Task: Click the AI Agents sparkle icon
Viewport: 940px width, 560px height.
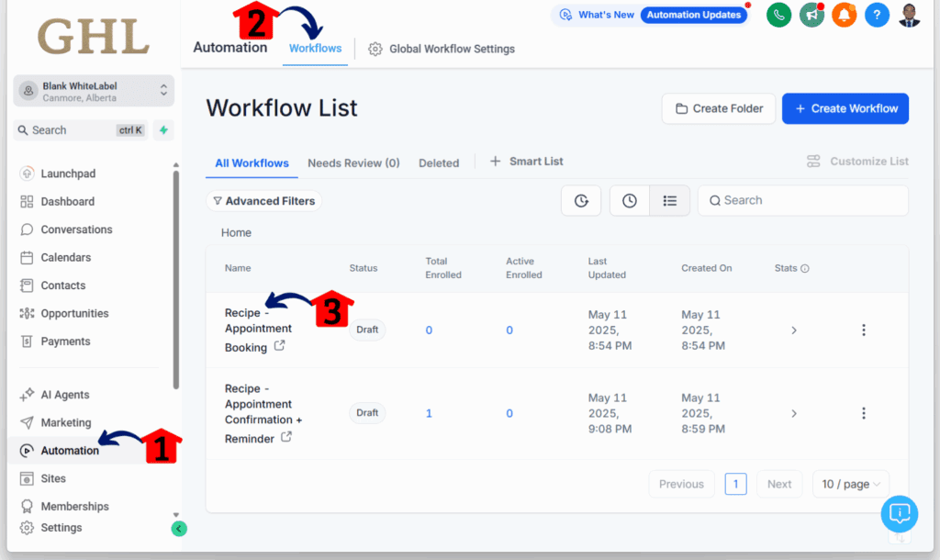Action: click(x=27, y=395)
